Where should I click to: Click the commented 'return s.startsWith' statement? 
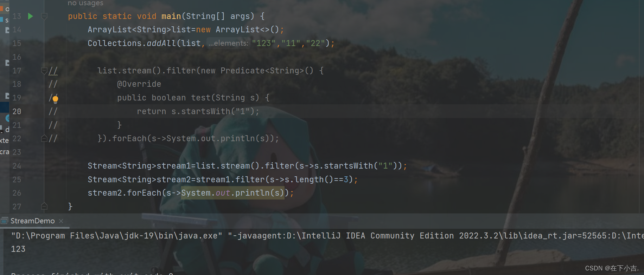(x=198, y=111)
